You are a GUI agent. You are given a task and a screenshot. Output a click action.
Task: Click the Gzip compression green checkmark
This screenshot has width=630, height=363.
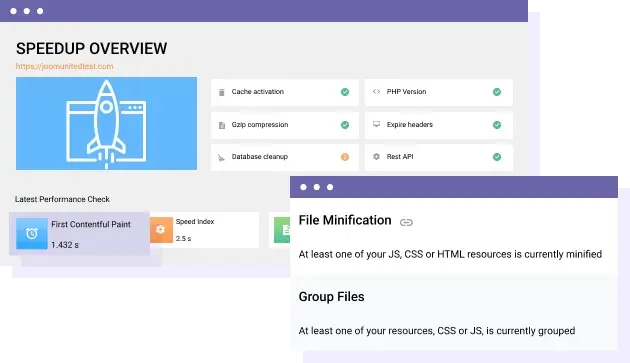pyautogui.click(x=345, y=125)
